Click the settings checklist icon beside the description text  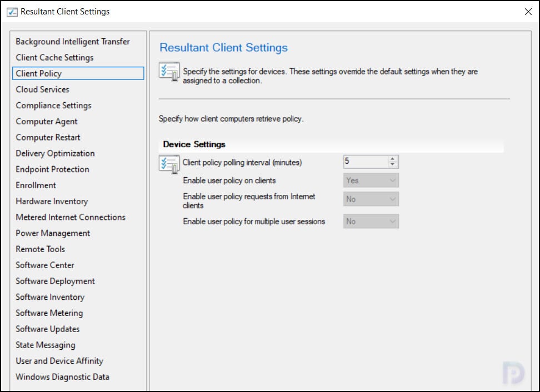click(169, 71)
